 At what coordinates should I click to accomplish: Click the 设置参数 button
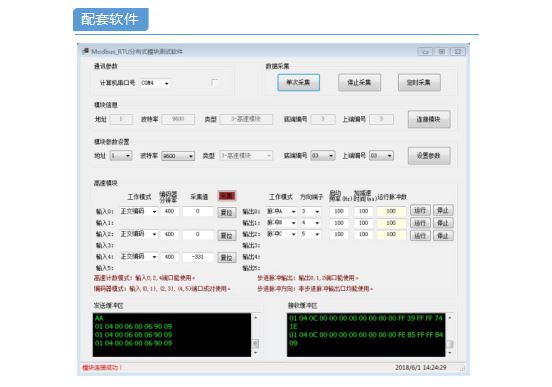tap(429, 156)
